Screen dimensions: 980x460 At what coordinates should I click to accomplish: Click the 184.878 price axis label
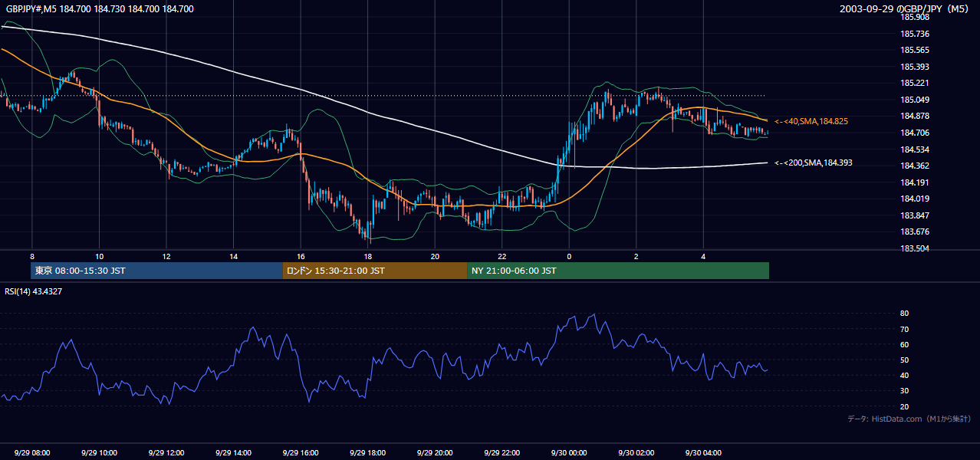[x=914, y=116]
